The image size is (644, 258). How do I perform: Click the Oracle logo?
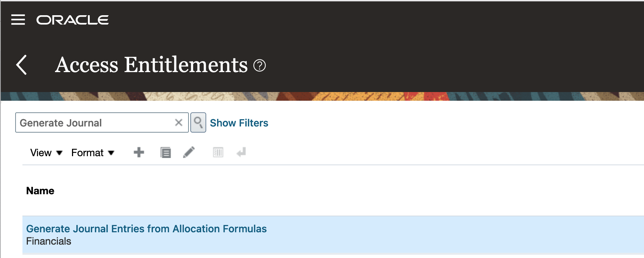pos(72,20)
